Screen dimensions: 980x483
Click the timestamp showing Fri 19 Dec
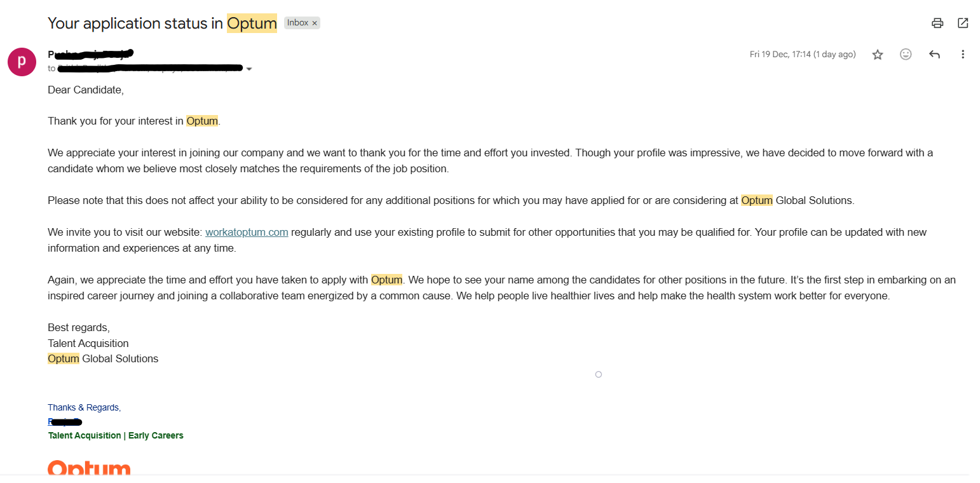coord(802,54)
